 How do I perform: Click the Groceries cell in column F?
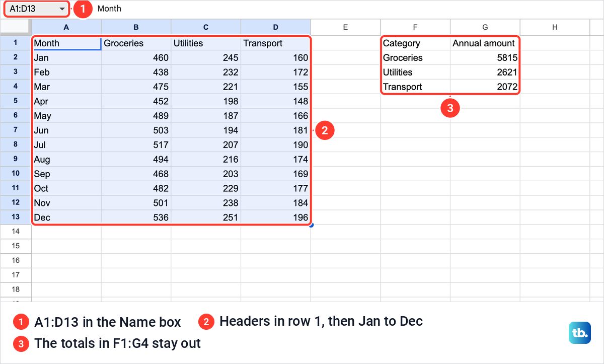pyautogui.click(x=415, y=58)
